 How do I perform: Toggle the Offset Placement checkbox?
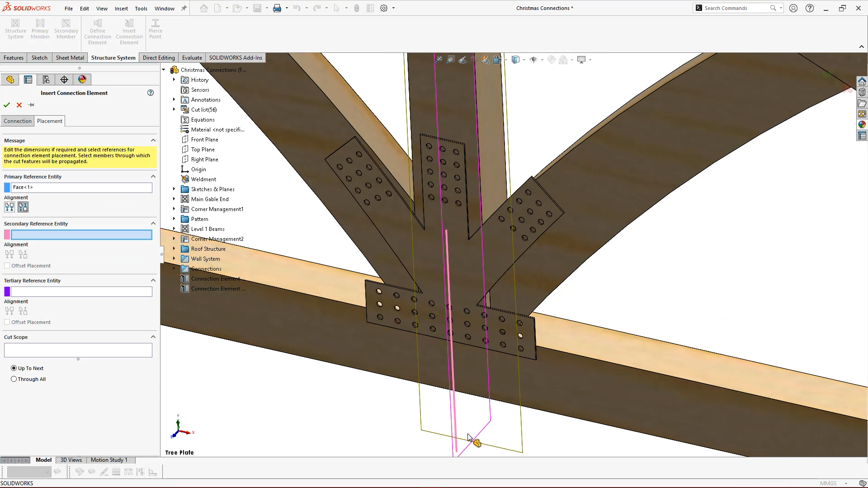tap(7, 265)
